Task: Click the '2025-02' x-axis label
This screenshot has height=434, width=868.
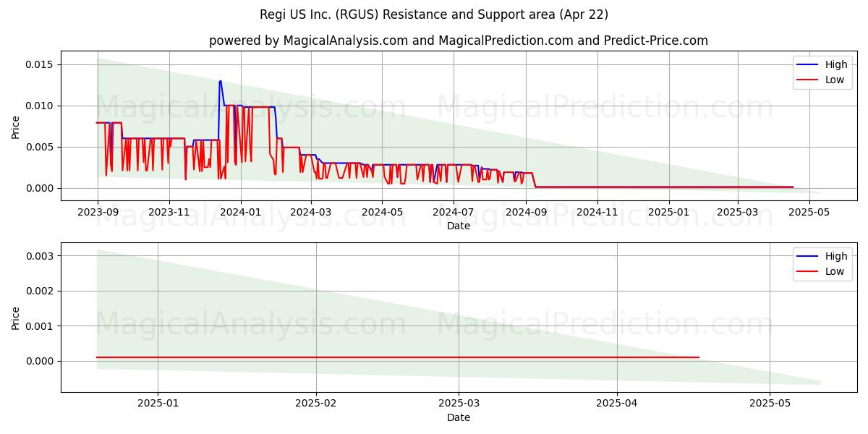Action: (x=316, y=404)
